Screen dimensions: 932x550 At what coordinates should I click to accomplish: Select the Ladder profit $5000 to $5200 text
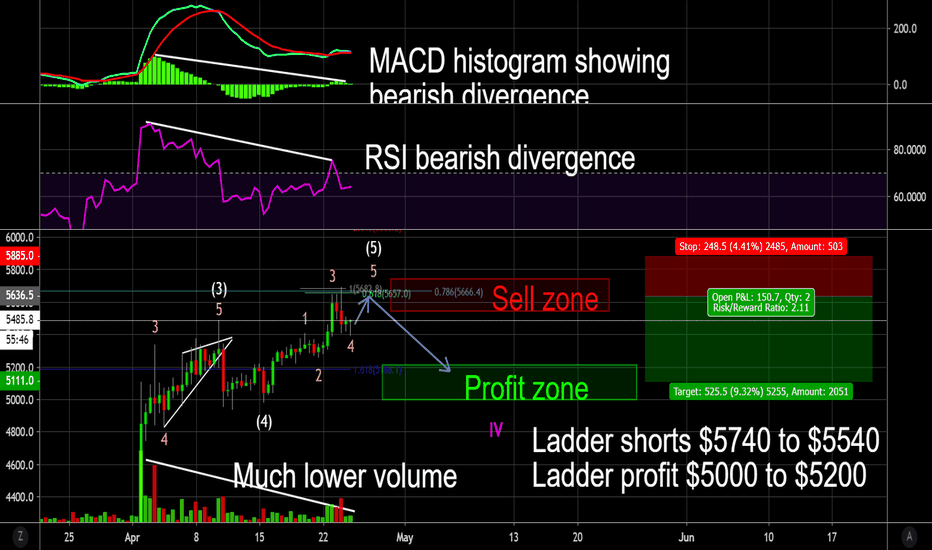[699, 475]
